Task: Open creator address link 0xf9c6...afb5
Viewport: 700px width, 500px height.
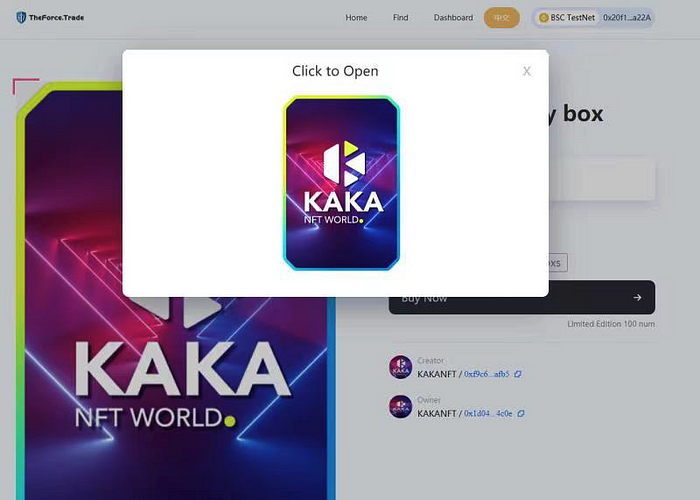Action: 487,374
